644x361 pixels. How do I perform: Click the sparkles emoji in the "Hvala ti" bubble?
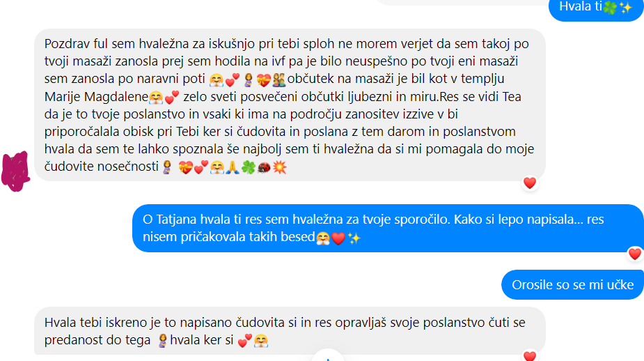click(x=625, y=7)
